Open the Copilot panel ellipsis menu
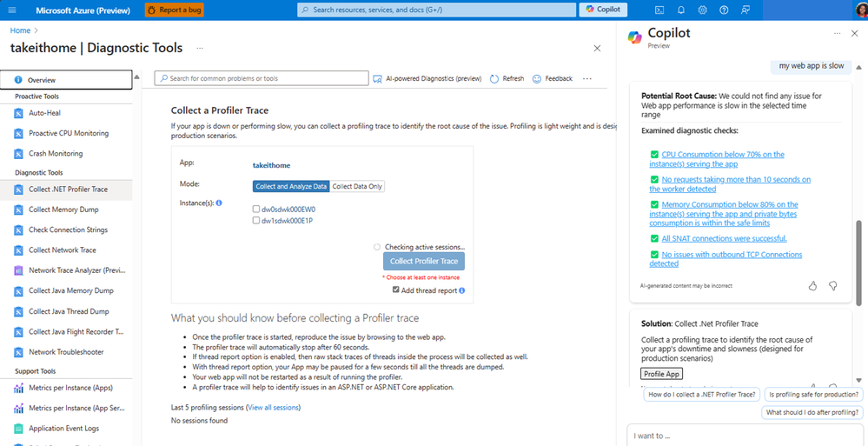 [838, 34]
